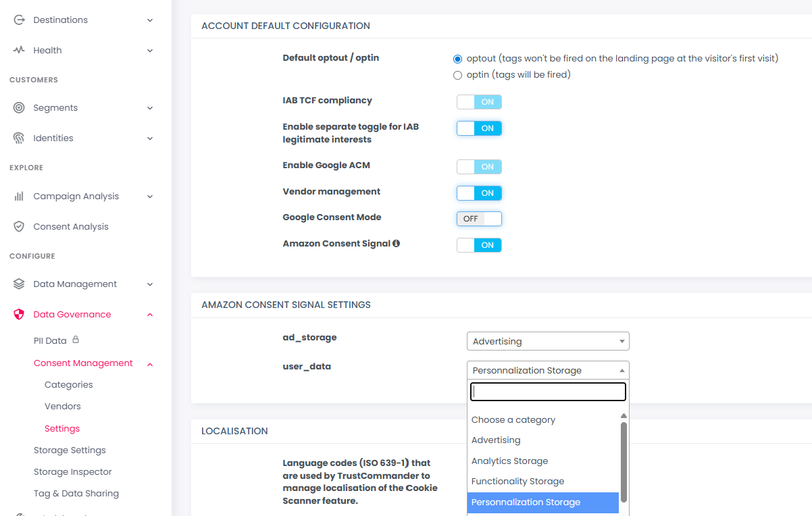Turn on the Google Consent Mode toggle

pyautogui.click(x=479, y=219)
